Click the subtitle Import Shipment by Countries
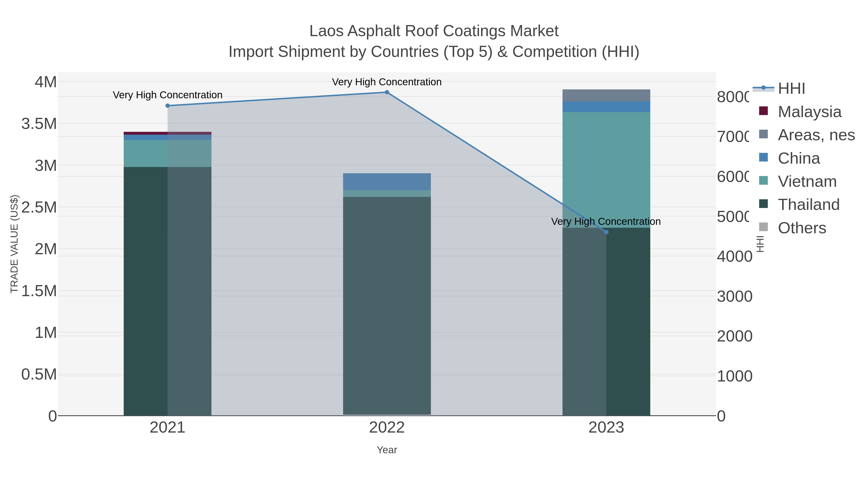Screen dimensions: 868x488 click(434, 52)
